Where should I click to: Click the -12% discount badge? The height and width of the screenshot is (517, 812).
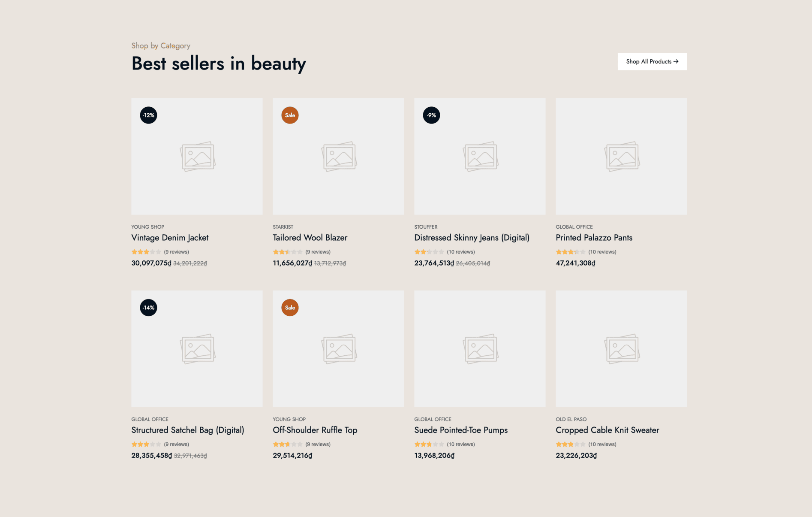click(148, 115)
